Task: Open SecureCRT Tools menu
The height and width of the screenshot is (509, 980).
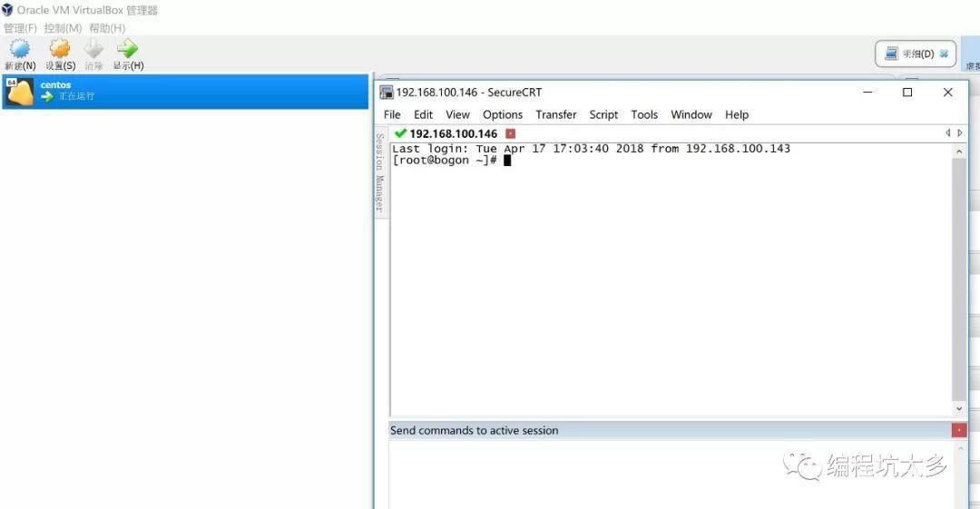Action: click(x=643, y=115)
